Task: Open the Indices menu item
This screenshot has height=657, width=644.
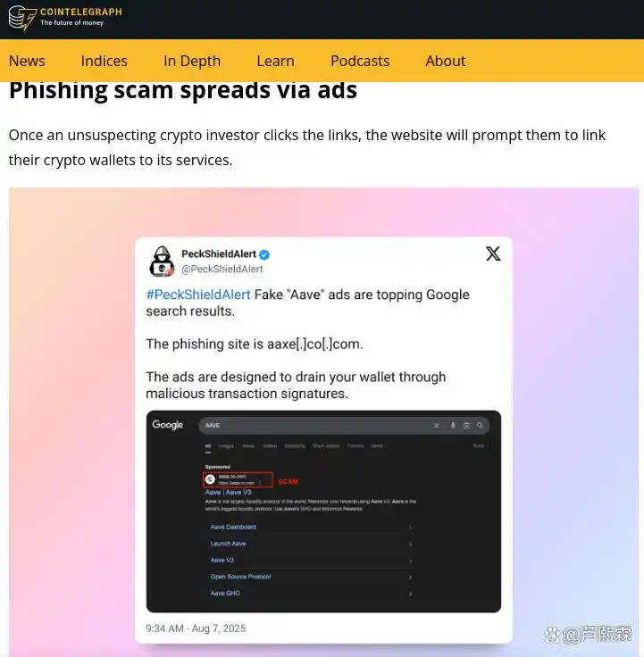Action: 104,61
